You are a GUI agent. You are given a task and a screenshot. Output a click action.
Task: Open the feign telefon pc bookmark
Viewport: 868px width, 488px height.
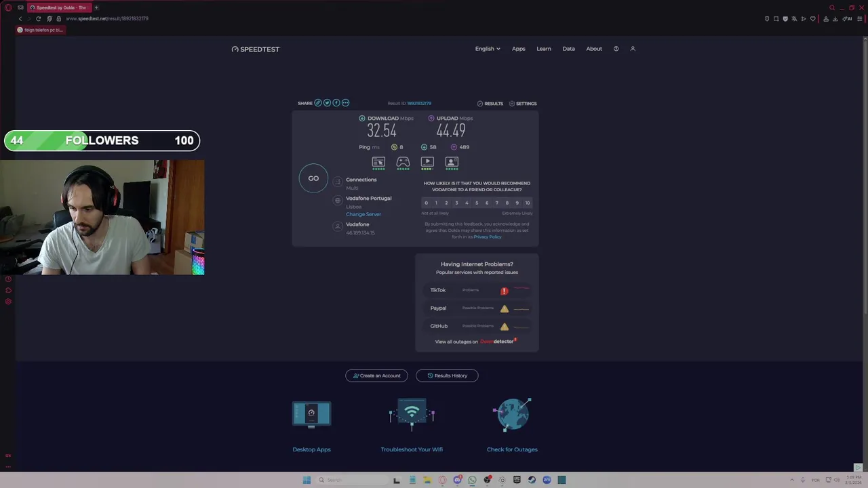[41, 30]
